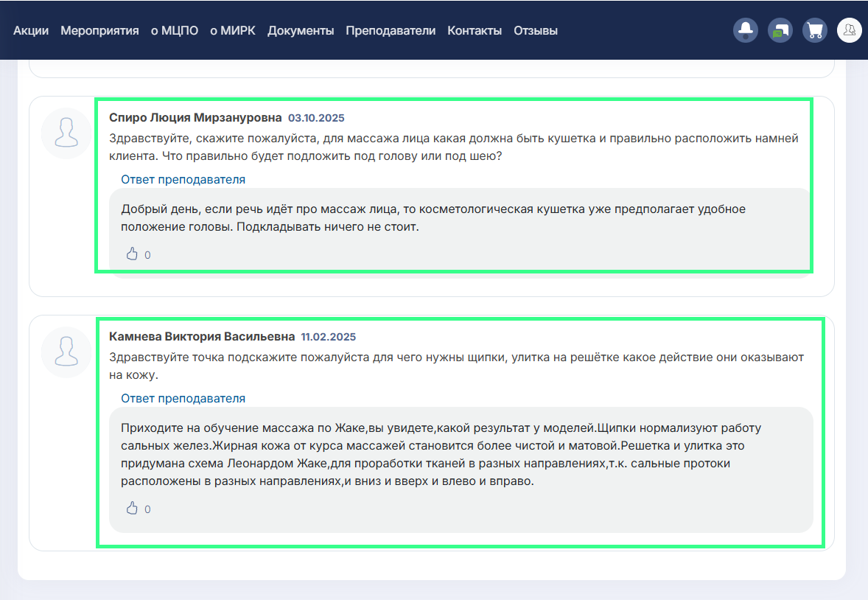Open the chat messages icon

pyautogui.click(x=780, y=30)
